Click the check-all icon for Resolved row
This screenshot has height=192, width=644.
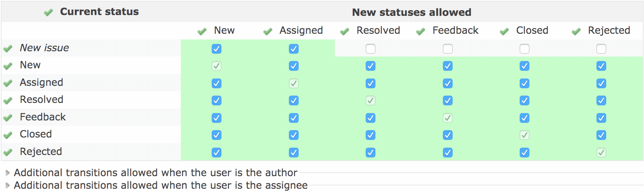click(8, 100)
